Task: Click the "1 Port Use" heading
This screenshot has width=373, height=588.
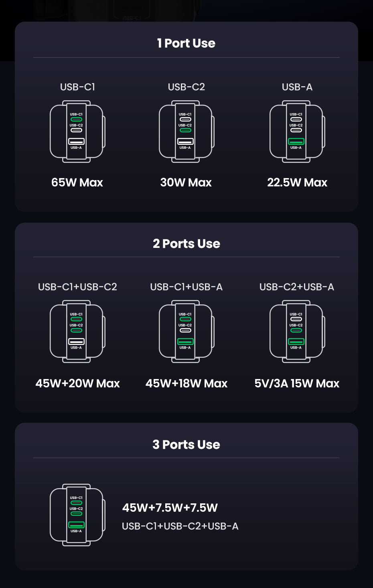Action: coord(186,43)
